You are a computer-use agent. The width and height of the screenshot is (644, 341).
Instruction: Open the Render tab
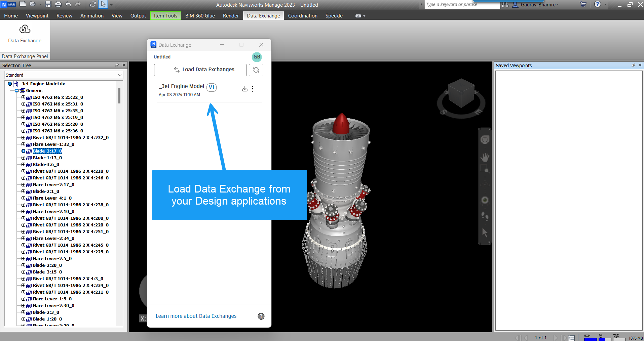click(231, 16)
